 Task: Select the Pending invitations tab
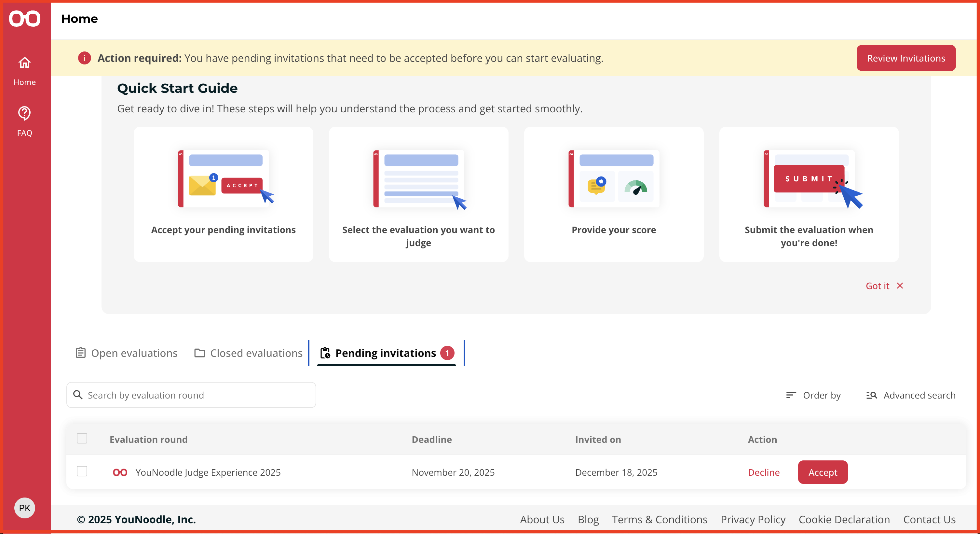pyautogui.click(x=386, y=353)
